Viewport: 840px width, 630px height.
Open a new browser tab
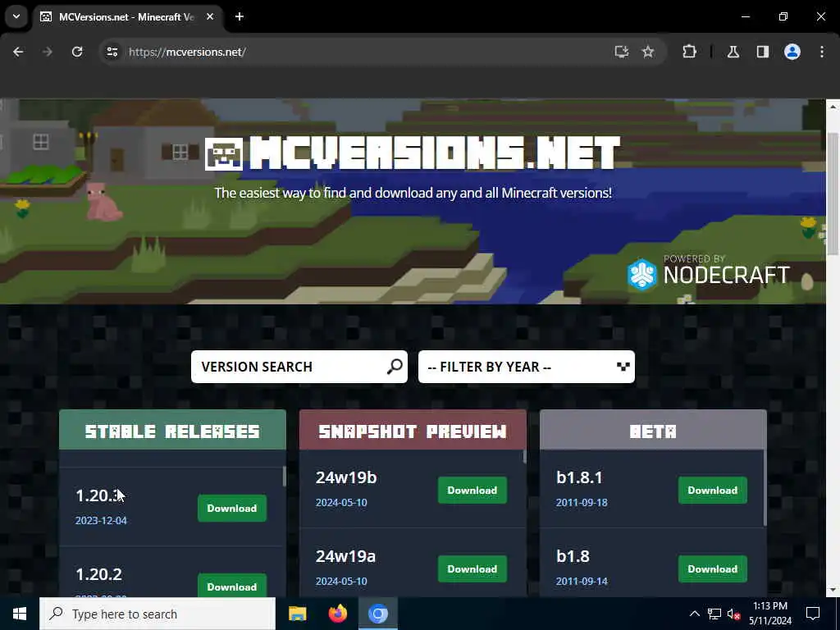(x=240, y=16)
